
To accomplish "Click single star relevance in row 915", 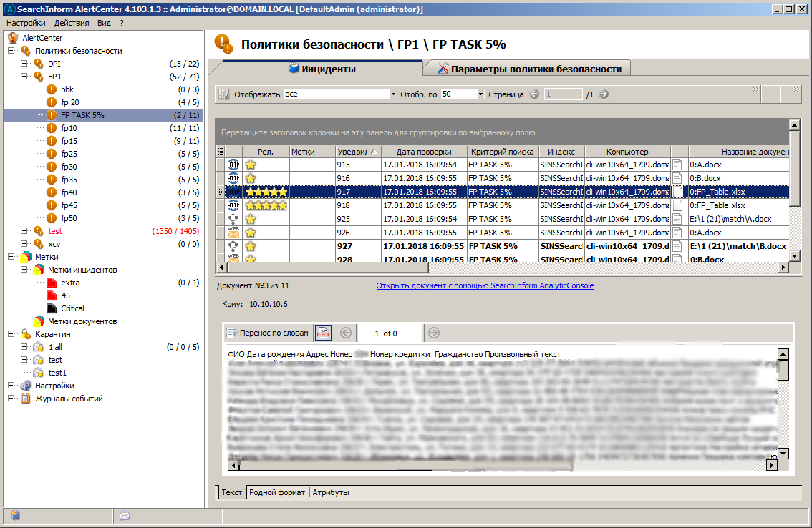I will tap(251, 165).
